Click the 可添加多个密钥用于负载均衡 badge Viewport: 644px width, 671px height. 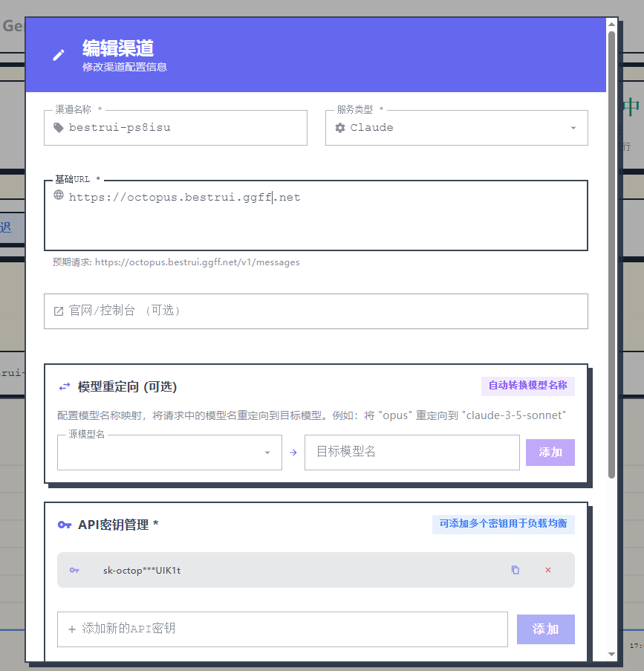click(503, 524)
